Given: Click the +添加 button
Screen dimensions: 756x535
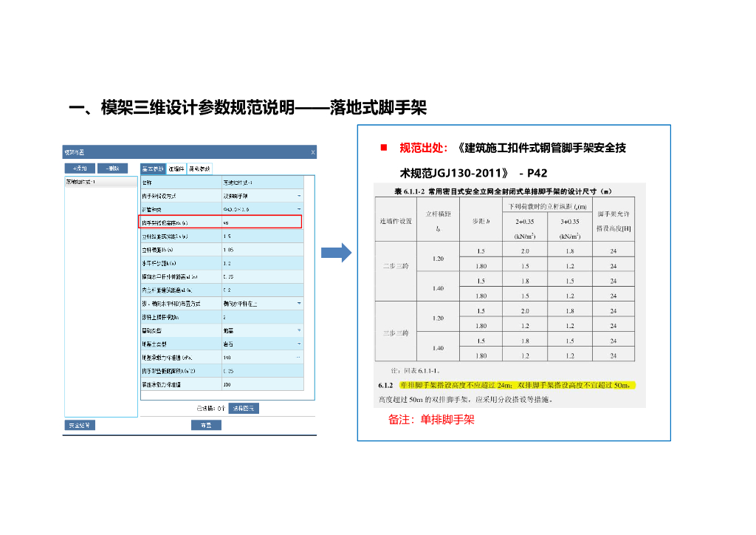Looking at the screenshot, I should [x=80, y=168].
